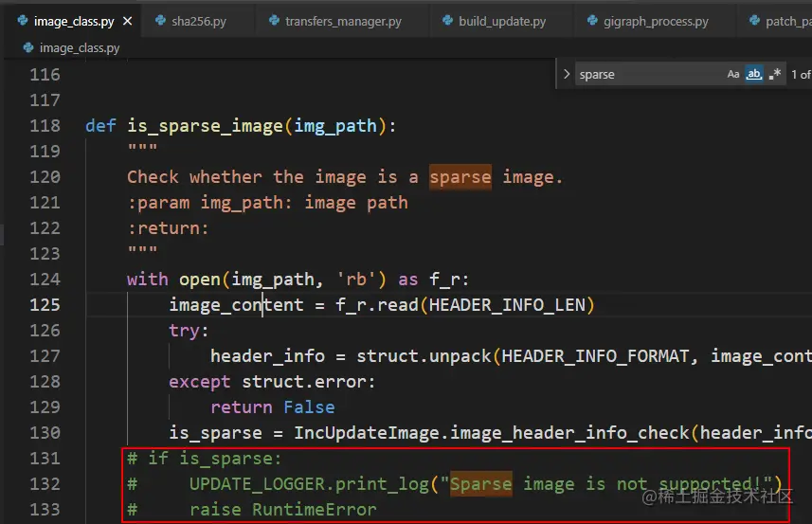
Task: Click HEADER_INFO_FORMAT on line 127
Action: [596, 356]
